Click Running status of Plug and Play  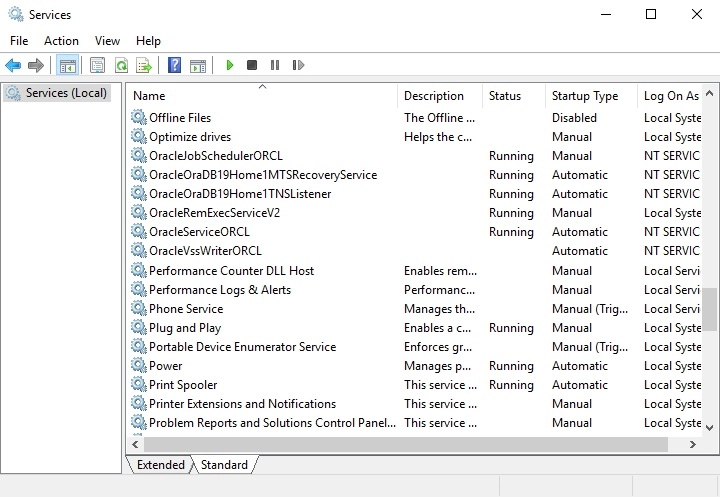click(x=511, y=328)
